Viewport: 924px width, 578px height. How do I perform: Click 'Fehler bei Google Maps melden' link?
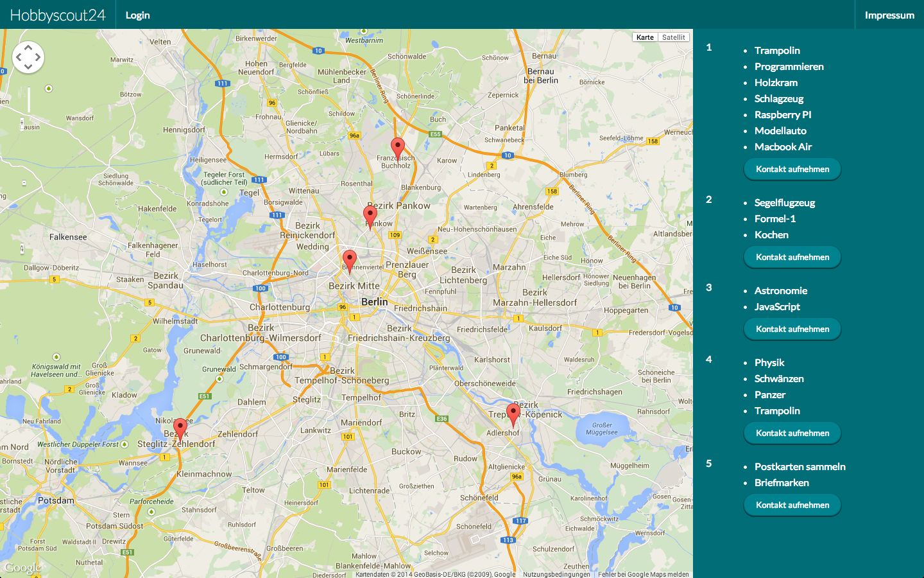click(644, 574)
